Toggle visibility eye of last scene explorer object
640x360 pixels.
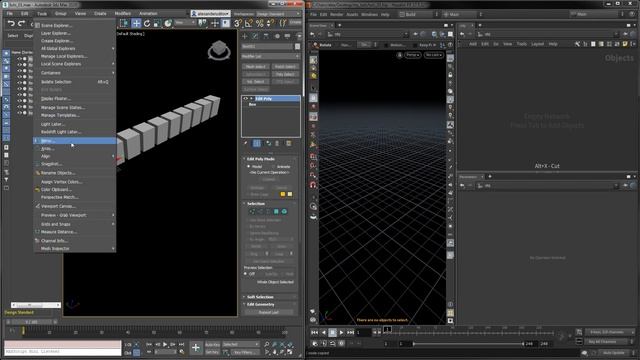(19, 113)
